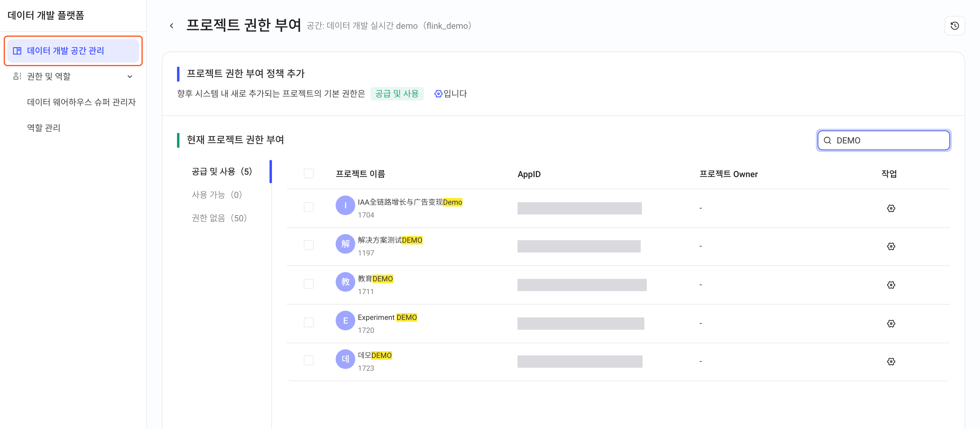The image size is (980, 429).
Task: Click project name 教育DEMO
Action: [375, 279]
